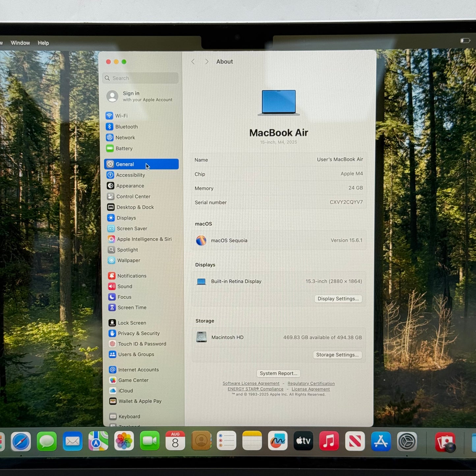Open Focus settings
Viewport: 476px width, 476px height.
pyautogui.click(x=120, y=297)
